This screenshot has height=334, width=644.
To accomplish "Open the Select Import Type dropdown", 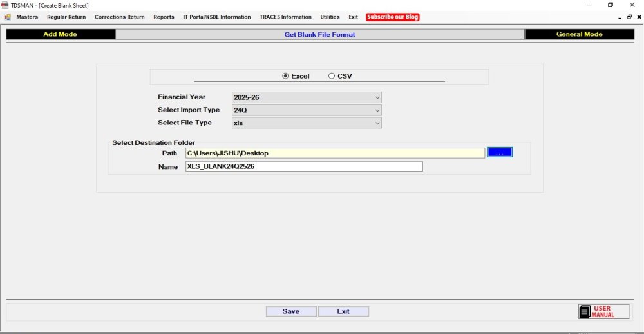I will (x=307, y=110).
